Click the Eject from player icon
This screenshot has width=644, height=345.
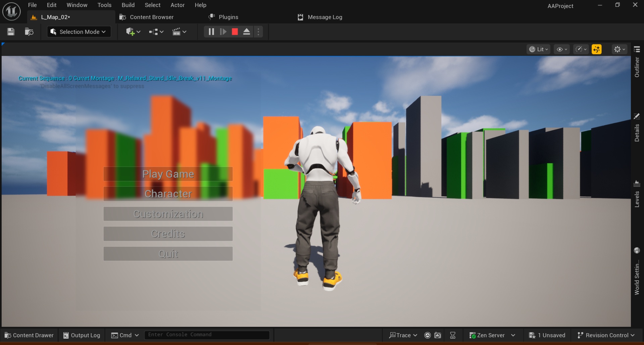click(x=247, y=32)
